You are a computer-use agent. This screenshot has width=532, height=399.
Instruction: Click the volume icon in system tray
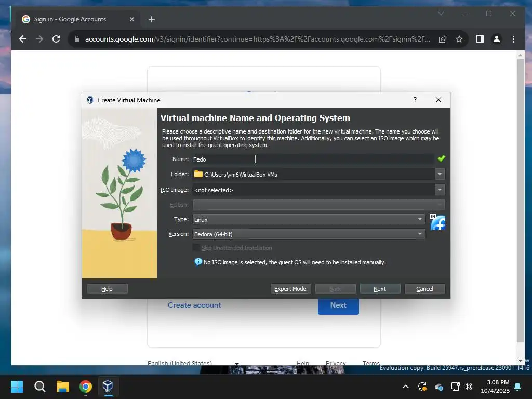point(468,387)
